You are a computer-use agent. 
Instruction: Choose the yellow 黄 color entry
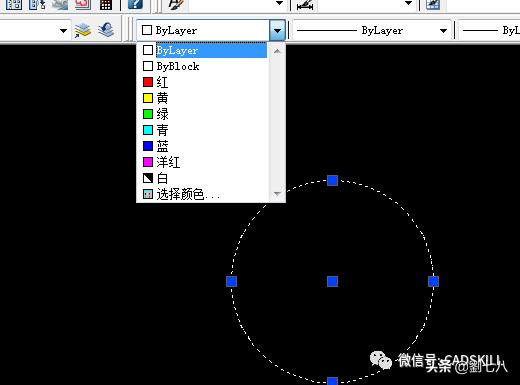click(205, 98)
